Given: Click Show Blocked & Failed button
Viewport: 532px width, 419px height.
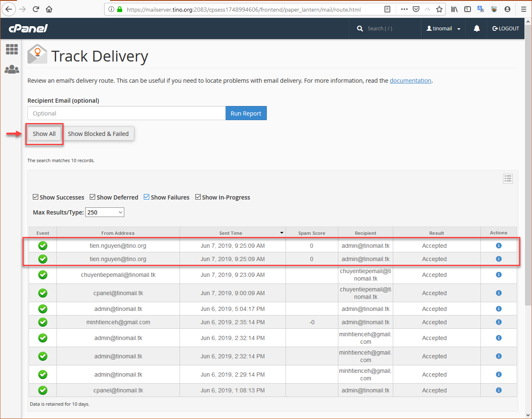Looking at the screenshot, I should pyautogui.click(x=98, y=134).
